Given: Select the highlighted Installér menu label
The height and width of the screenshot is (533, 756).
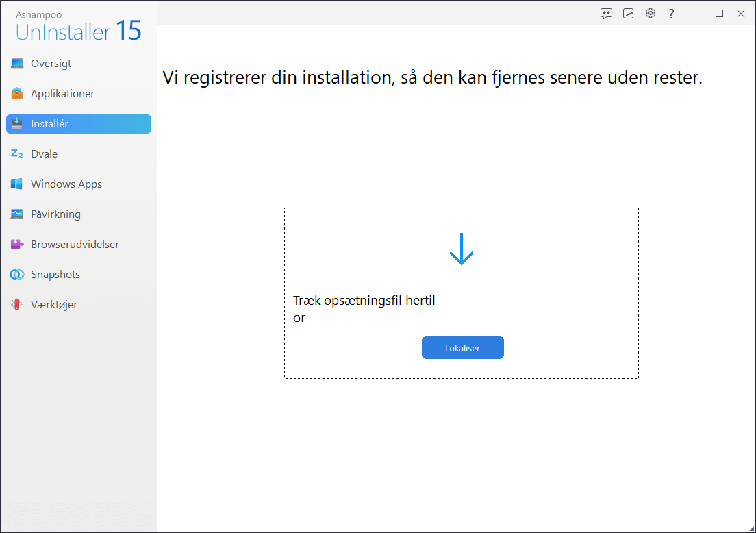Looking at the screenshot, I should (50, 124).
